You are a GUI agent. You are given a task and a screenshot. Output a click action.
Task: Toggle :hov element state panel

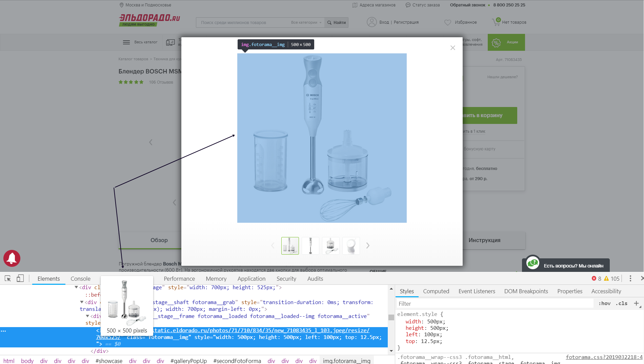pyautogui.click(x=604, y=303)
